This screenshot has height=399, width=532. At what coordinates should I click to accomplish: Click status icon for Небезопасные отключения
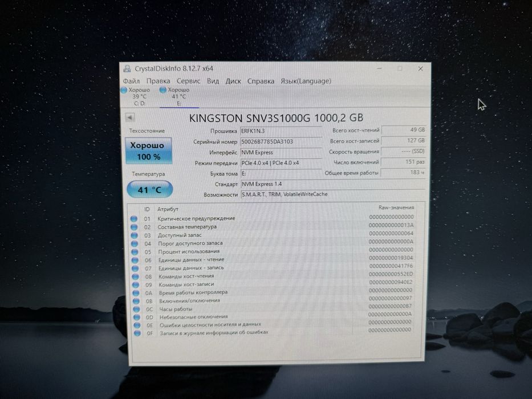(x=137, y=317)
